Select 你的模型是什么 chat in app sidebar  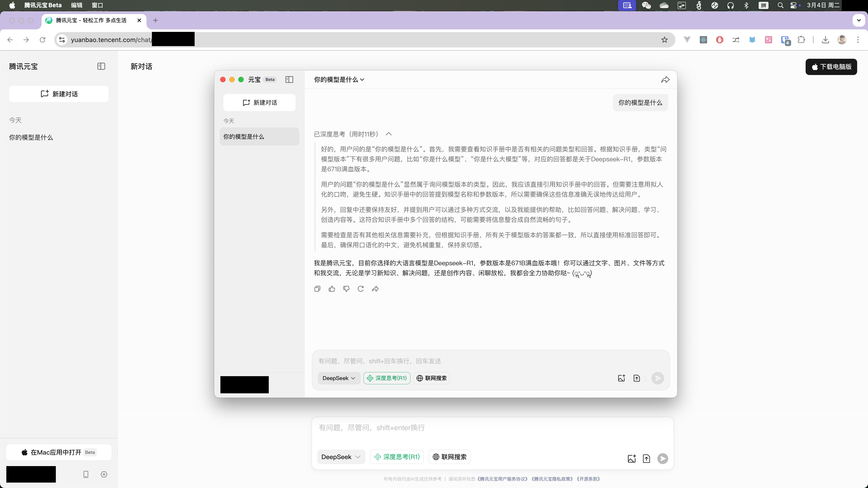pyautogui.click(x=259, y=137)
